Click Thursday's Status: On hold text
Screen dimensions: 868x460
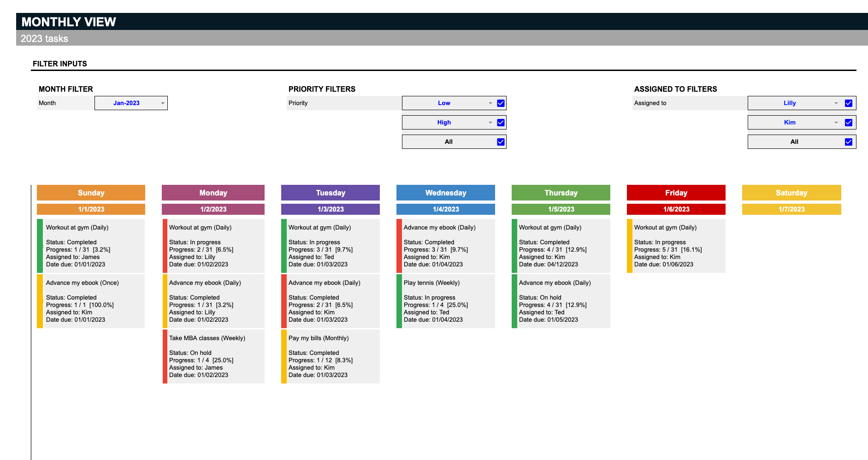[x=540, y=297]
